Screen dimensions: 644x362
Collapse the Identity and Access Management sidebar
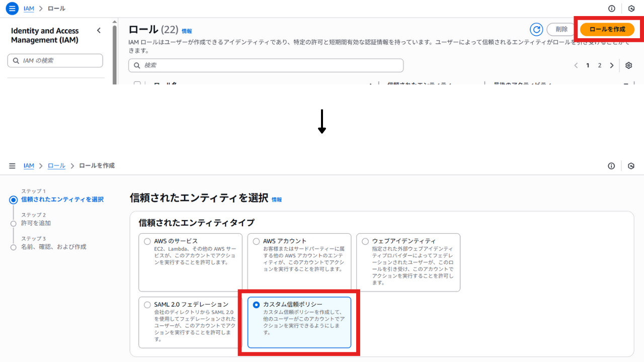tap(99, 31)
